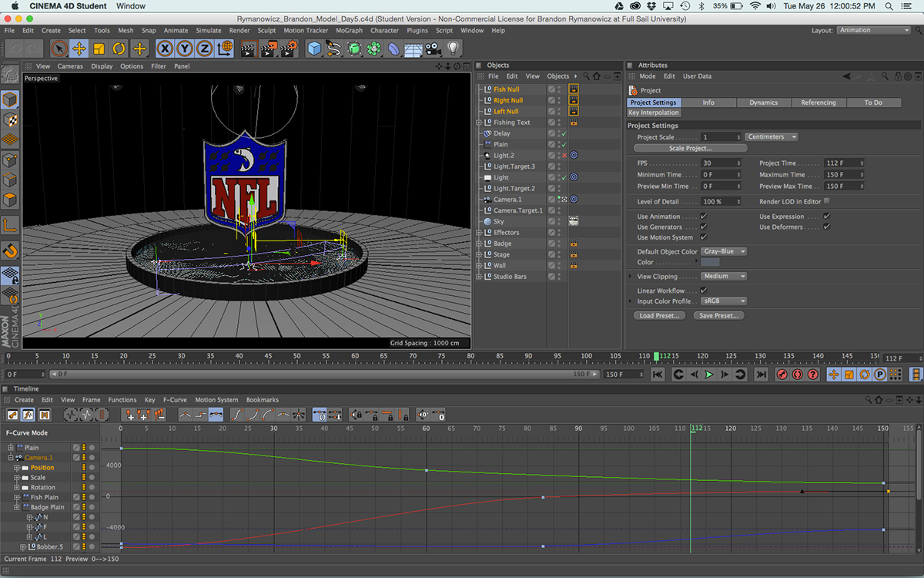Toggle Use Expression checkbox
The image size is (924, 578).
[x=826, y=217]
